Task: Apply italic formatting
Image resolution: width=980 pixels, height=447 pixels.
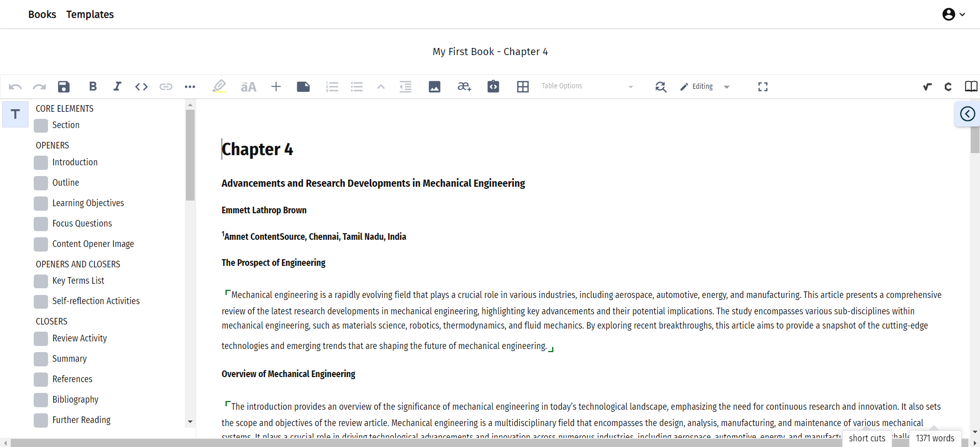Action: (x=117, y=87)
